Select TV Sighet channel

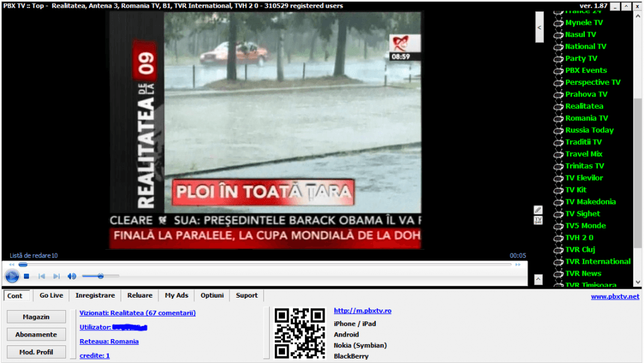[x=582, y=213]
